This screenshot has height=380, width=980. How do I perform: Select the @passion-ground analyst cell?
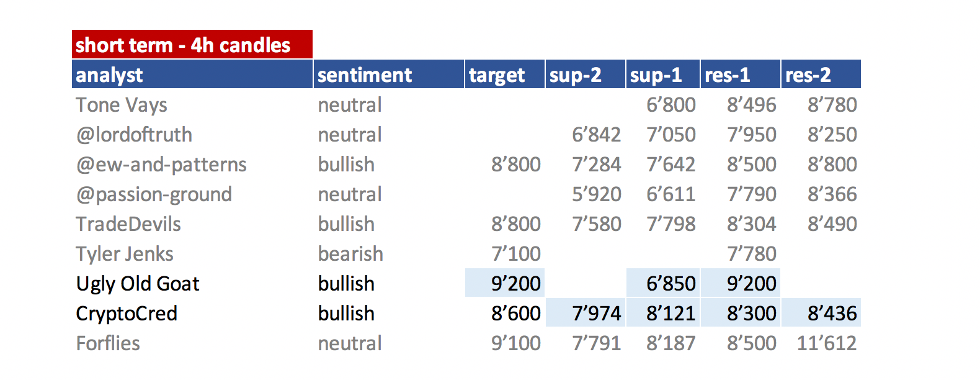[x=154, y=194]
